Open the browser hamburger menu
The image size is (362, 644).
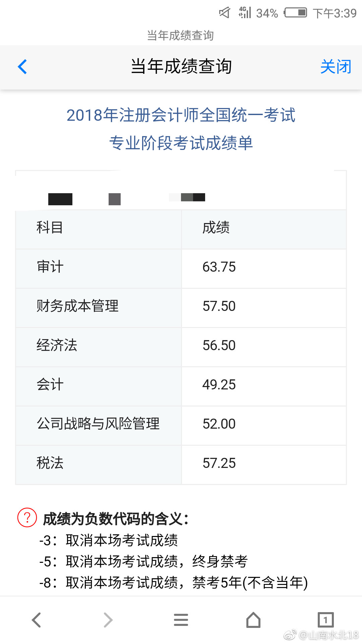tap(181, 620)
